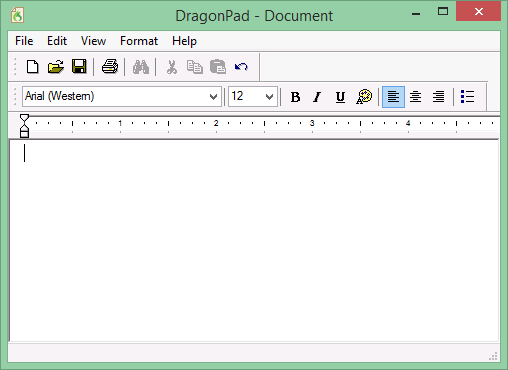Image resolution: width=508 pixels, height=370 pixels.
Task: Click inside the blank document text area
Action: point(254,241)
